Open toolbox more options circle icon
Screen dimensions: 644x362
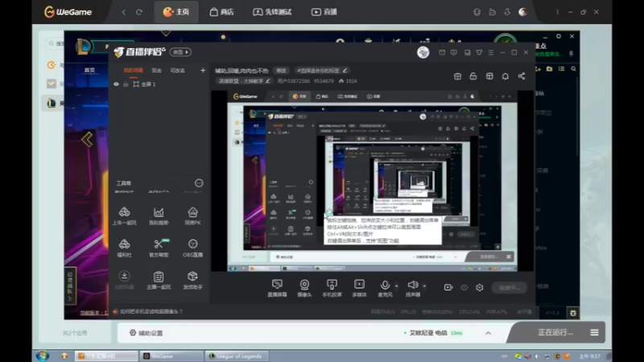click(x=199, y=183)
